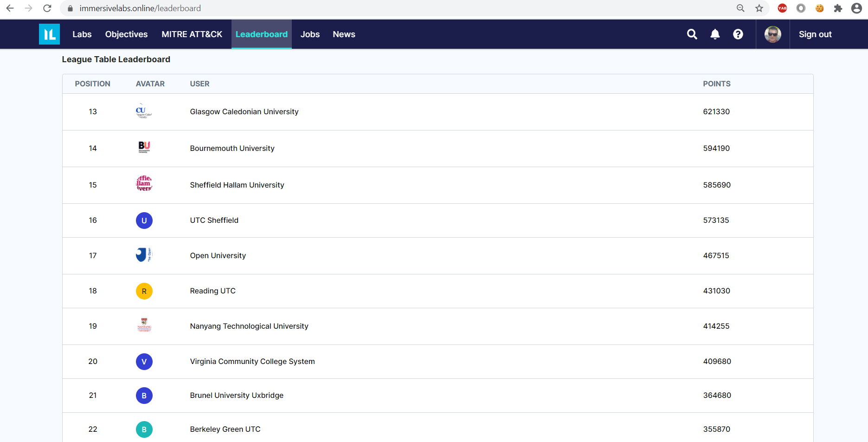
Task: Click Bournemouth University name
Action: [232, 148]
